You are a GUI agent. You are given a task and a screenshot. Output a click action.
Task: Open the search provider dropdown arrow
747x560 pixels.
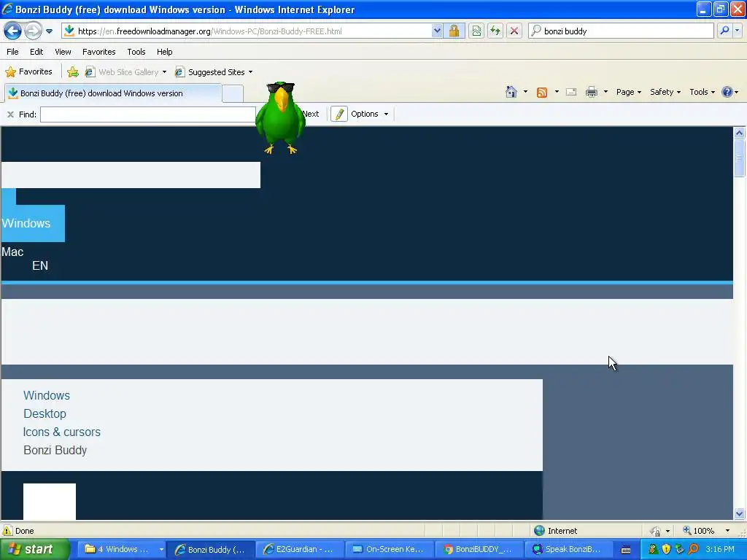pos(737,31)
